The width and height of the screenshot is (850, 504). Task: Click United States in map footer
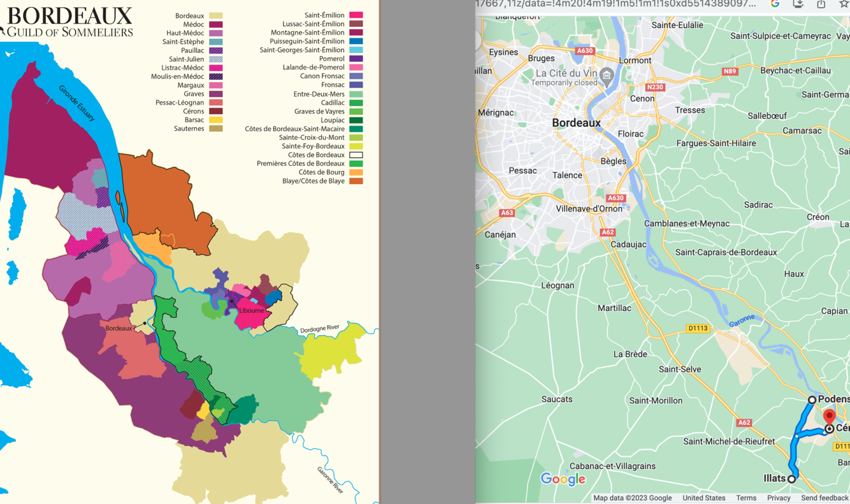pyautogui.click(x=704, y=498)
